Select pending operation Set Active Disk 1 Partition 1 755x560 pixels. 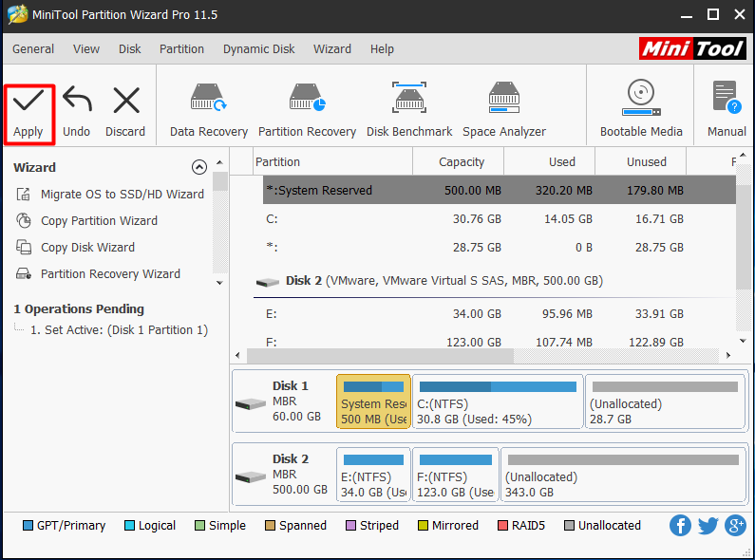(x=119, y=330)
